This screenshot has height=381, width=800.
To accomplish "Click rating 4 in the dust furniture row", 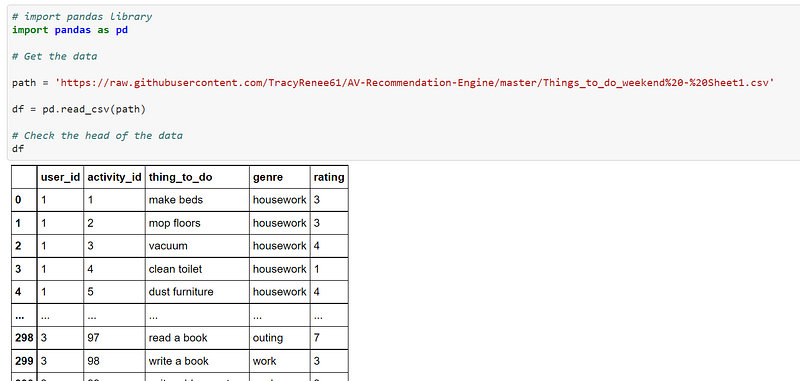I will (329, 292).
